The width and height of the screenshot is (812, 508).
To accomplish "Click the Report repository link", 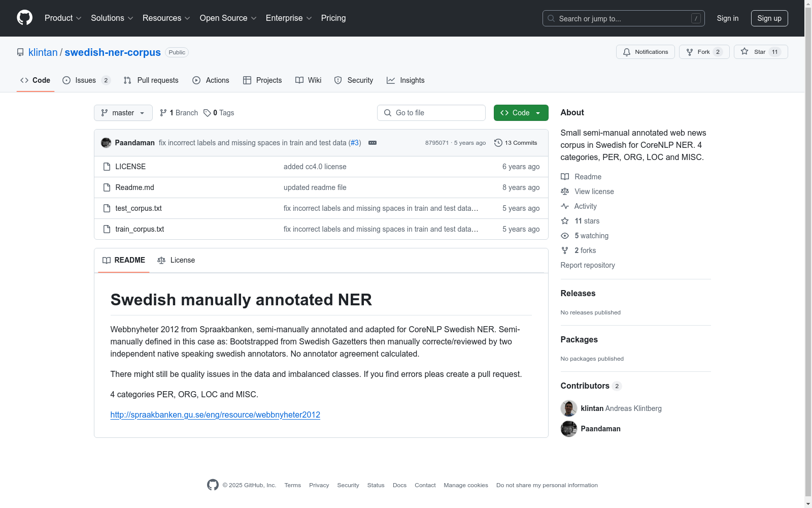I will coord(588,265).
